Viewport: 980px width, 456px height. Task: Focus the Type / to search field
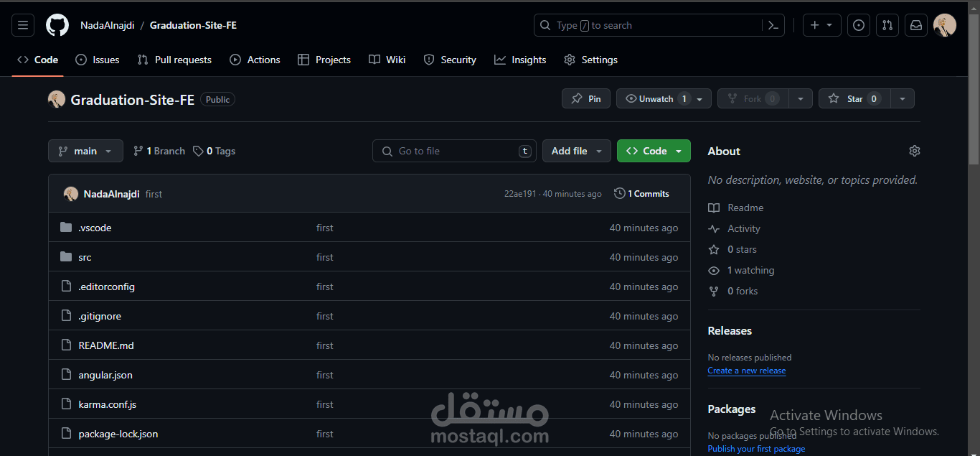pos(649,25)
